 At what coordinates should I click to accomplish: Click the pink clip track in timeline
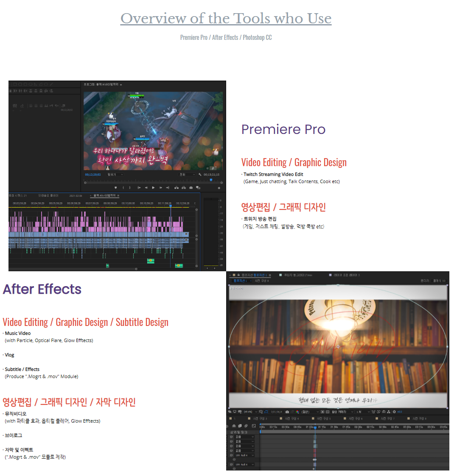96,222
